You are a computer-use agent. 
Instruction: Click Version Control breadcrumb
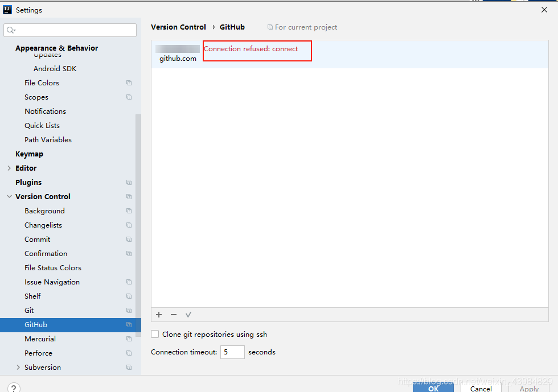pyautogui.click(x=178, y=27)
